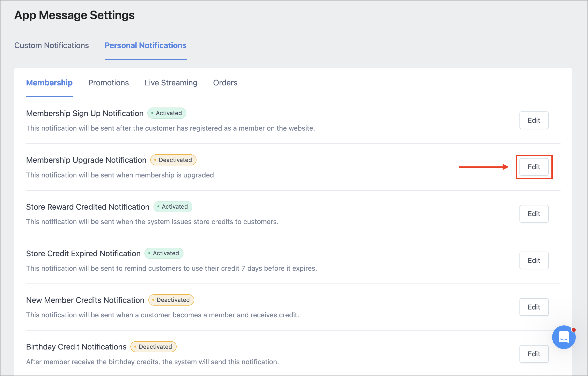Open the chat support bubble icon
588x376 pixels.
click(x=564, y=337)
